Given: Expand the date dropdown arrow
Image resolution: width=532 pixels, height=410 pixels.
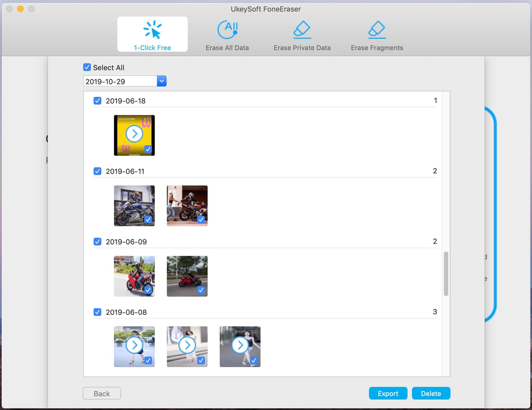Looking at the screenshot, I should pos(162,81).
